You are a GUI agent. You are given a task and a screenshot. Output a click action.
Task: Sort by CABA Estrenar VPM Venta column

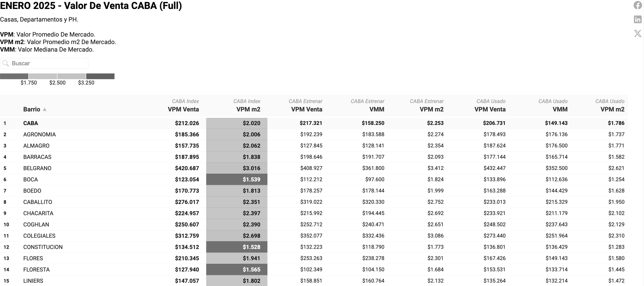tap(307, 109)
